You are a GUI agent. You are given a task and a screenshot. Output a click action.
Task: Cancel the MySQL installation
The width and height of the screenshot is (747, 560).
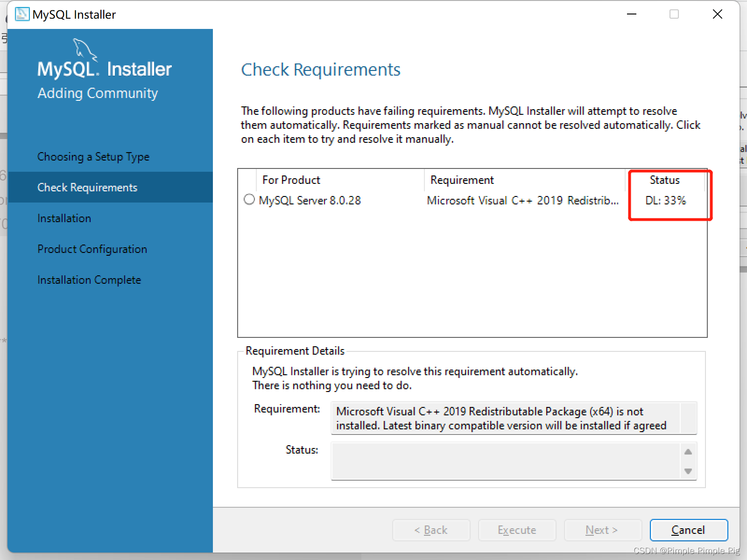[689, 530]
